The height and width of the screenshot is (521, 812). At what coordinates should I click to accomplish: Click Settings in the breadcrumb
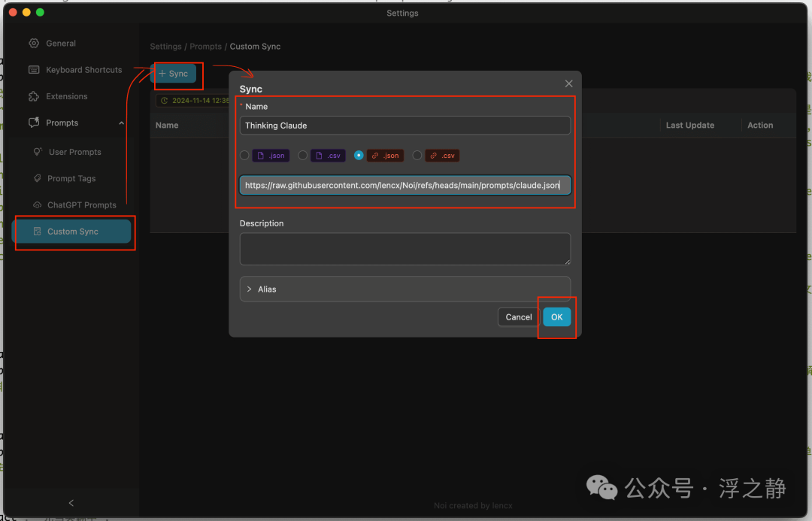tap(165, 47)
